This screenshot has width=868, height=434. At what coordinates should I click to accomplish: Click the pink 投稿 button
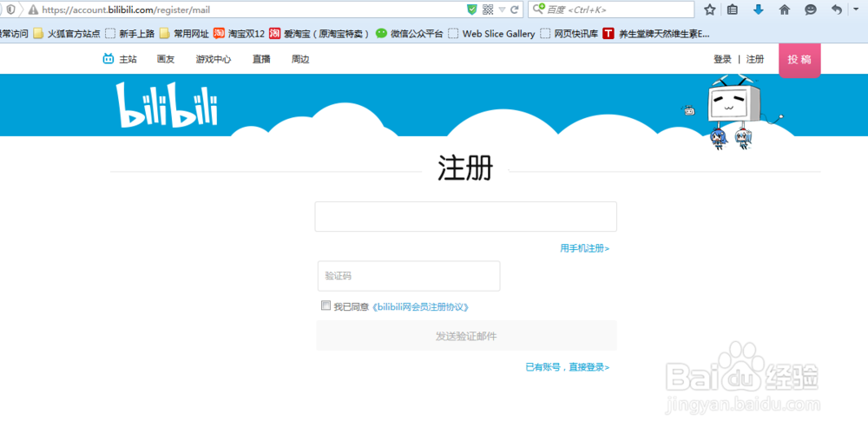[x=799, y=60]
